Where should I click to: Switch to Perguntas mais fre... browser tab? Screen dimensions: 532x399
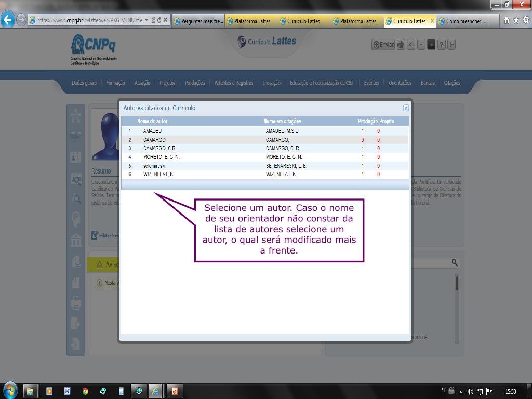coord(198,21)
